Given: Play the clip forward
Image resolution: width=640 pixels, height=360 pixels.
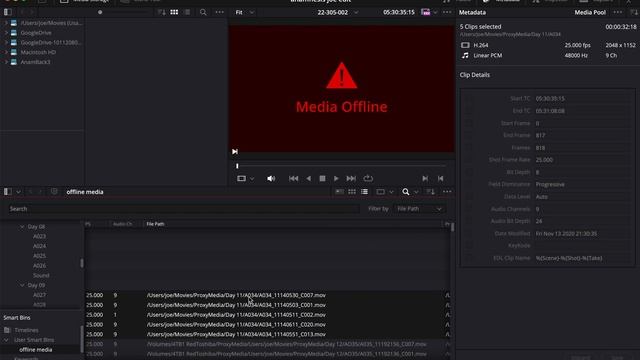Looking at the screenshot, I should (x=336, y=178).
